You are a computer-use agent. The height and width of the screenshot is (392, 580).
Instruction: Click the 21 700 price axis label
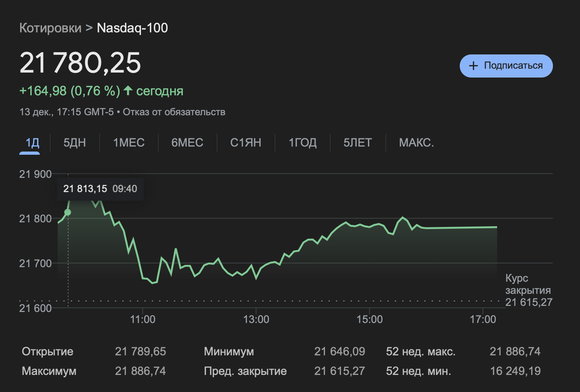pyautogui.click(x=35, y=264)
